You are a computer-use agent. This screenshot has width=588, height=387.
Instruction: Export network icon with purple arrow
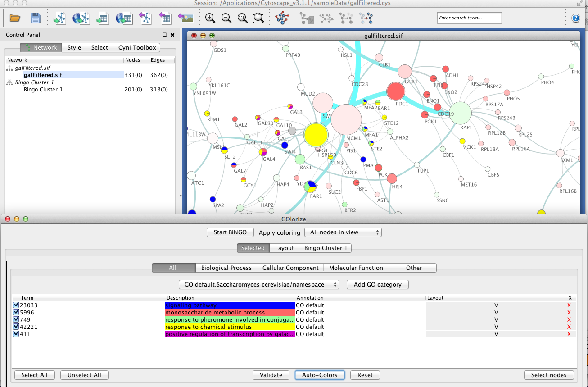click(x=145, y=18)
